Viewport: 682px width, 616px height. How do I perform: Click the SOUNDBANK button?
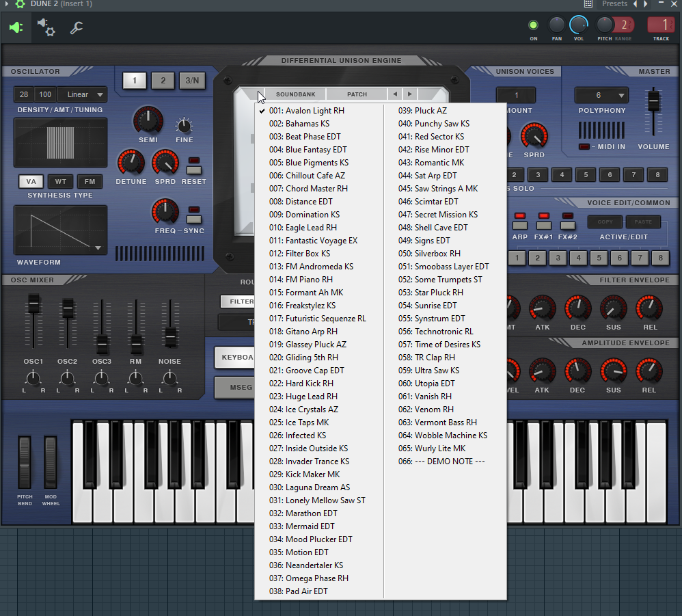pos(295,94)
